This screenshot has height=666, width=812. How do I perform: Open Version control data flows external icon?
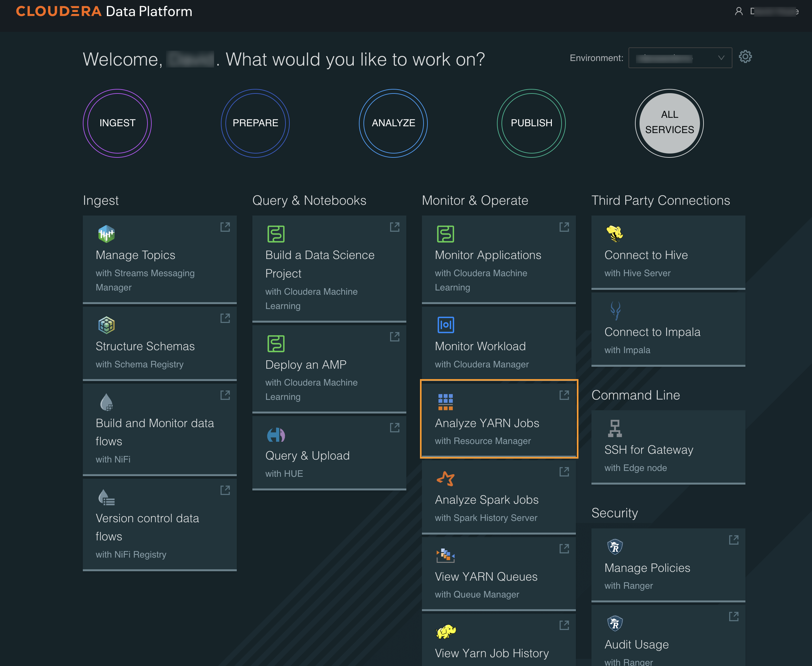click(x=225, y=490)
